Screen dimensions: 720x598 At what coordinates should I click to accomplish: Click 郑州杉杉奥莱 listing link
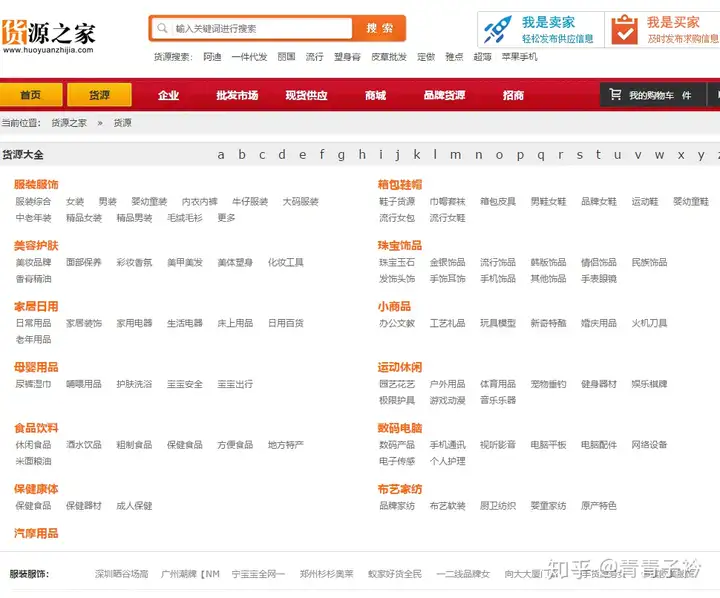[x=326, y=574]
